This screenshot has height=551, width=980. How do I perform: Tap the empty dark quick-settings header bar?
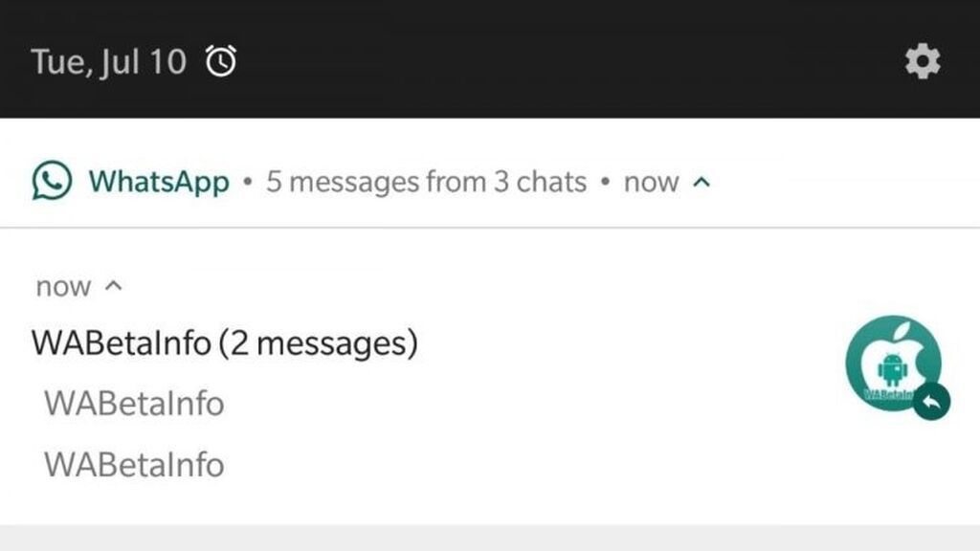[563, 59]
